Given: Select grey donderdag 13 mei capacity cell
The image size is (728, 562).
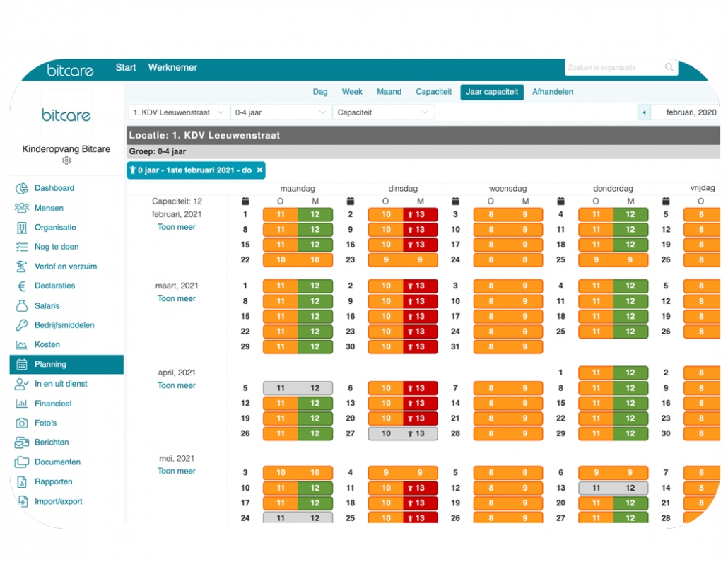Looking at the screenshot, I should pyautogui.click(x=613, y=488).
